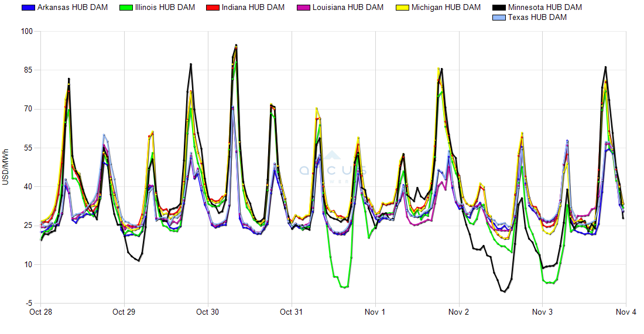Toggle Michigan HUB DAM legend label

click(446, 8)
